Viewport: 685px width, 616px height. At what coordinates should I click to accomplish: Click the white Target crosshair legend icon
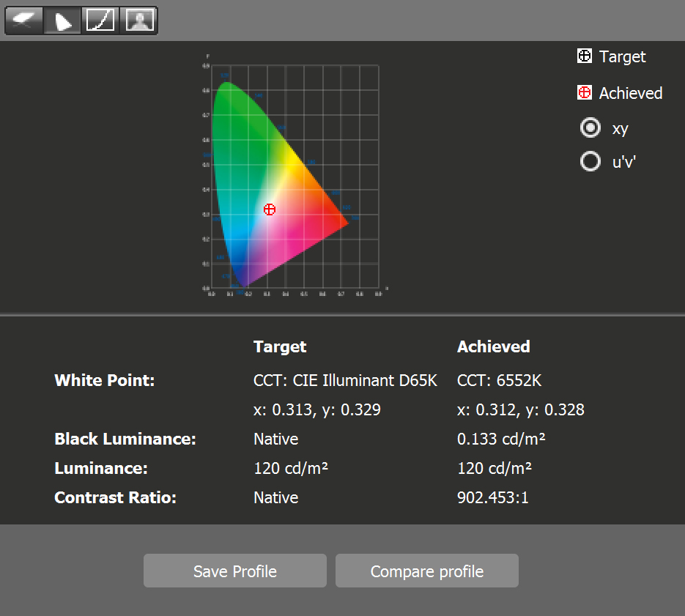click(x=585, y=56)
